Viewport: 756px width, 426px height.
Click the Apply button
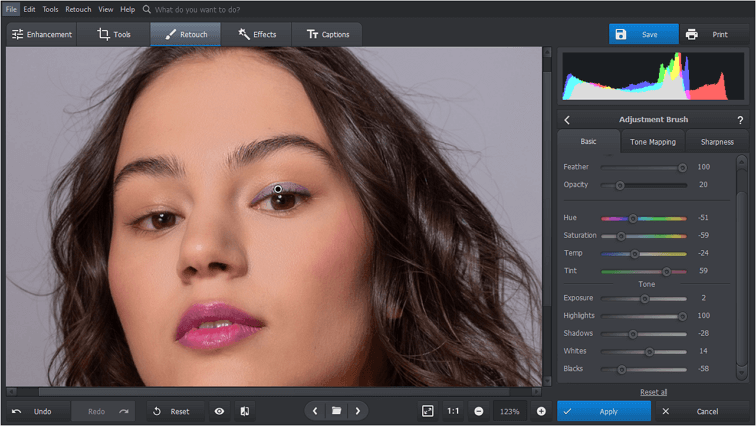[x=604, y=411]
